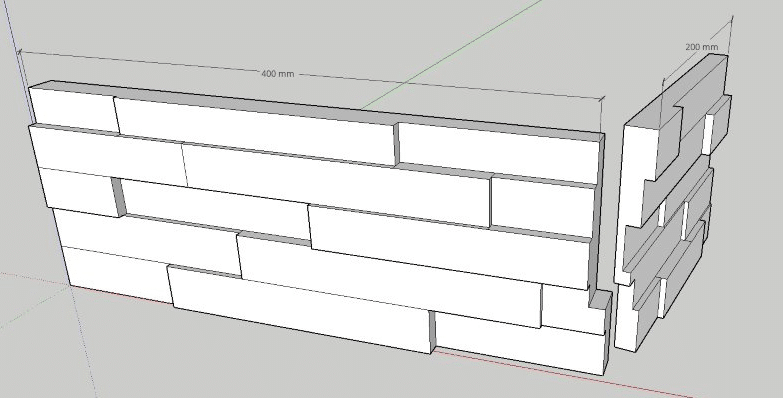783x398 pixels.
Task: Select the protruding bottom-middle brick
Action: (300, 310)
